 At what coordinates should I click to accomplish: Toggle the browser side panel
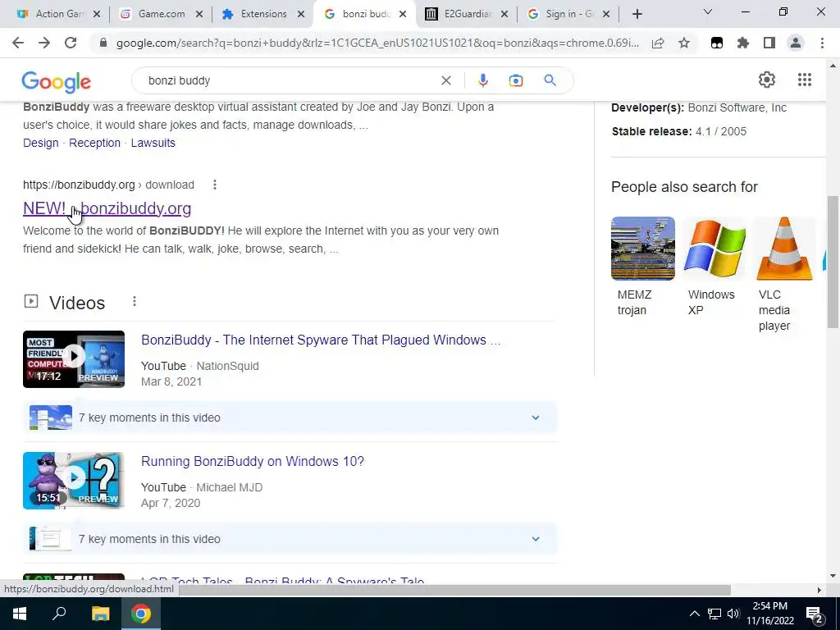[x=769, y=43]
